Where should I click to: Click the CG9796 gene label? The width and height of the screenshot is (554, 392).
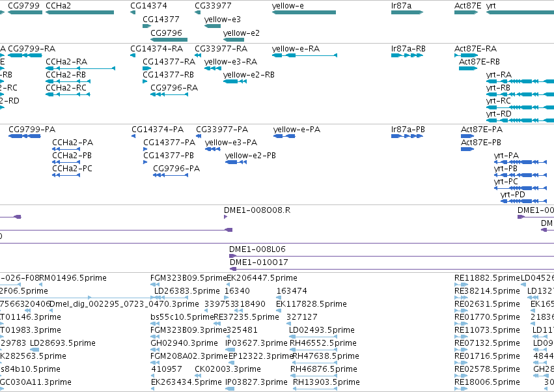tap(167, 33)
